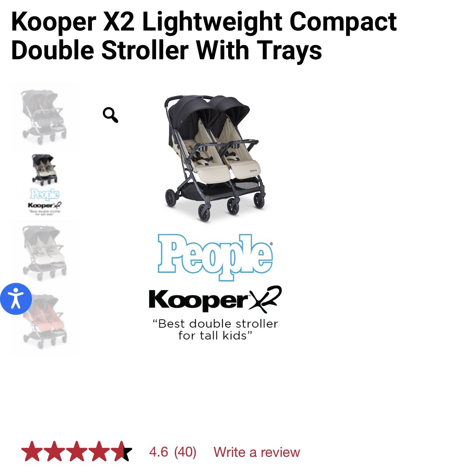Click the (40) review count
Screen dimensions: 458x476
(185, 452)
